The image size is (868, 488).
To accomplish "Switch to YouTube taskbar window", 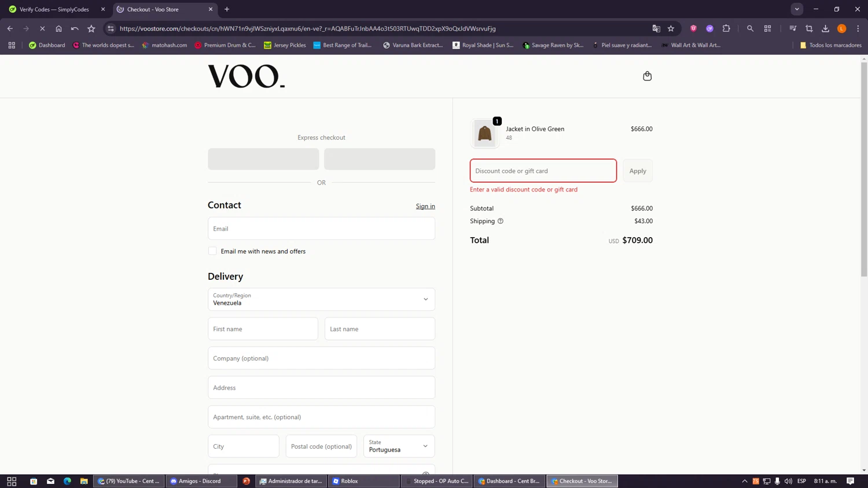I will (128, 481).
